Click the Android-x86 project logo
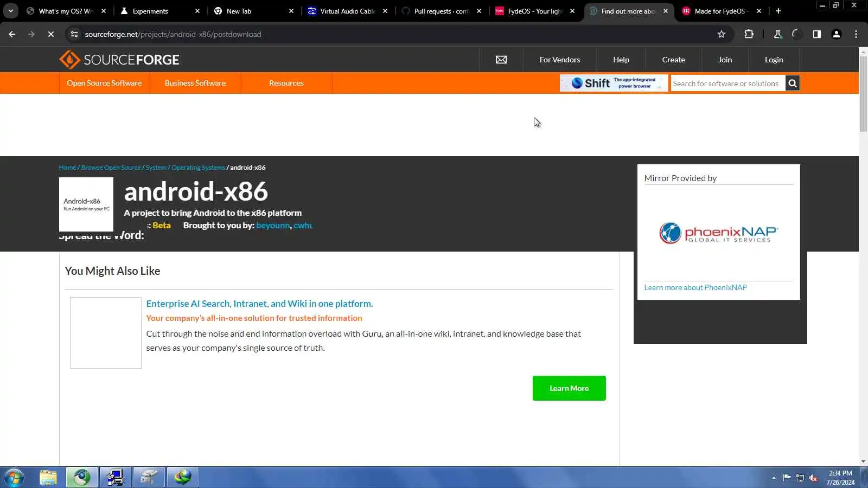The image size is (868, 488). [86, 204]
